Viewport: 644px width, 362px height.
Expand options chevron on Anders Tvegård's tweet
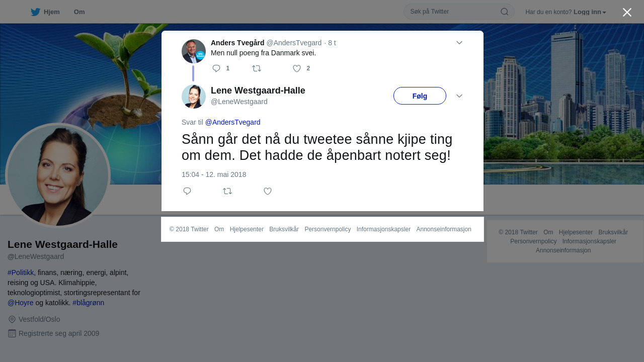(x=459, y=43)
